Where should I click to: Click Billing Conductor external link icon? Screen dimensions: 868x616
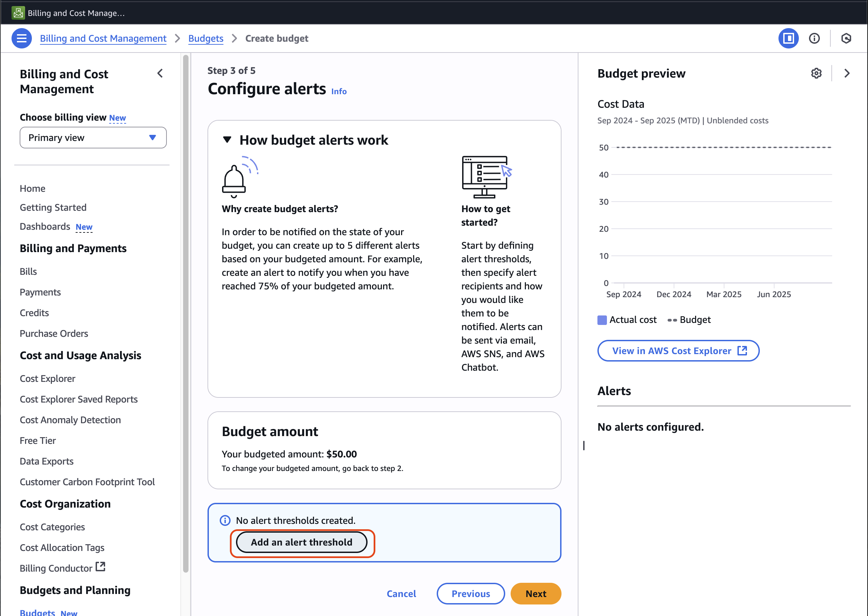tap(100, 567)
